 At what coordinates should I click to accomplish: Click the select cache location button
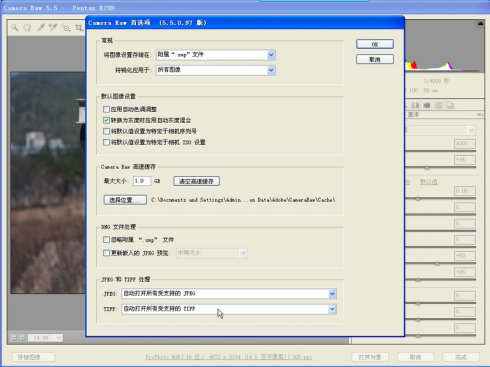pos(125,200)
